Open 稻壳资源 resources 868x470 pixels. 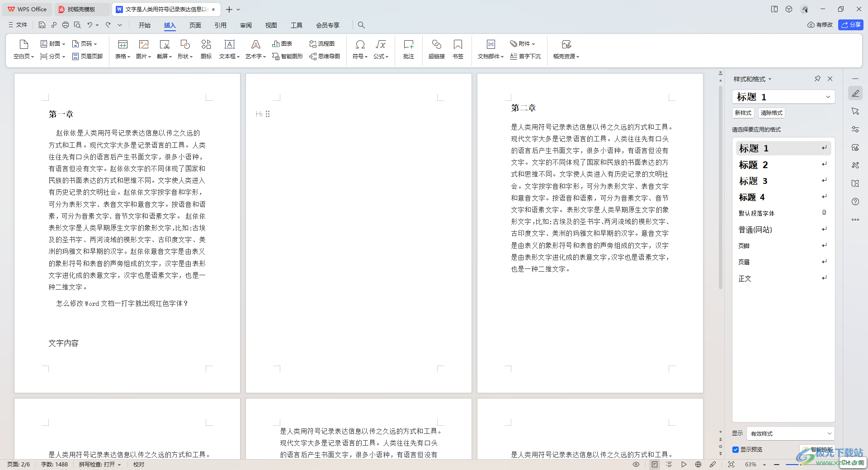click(566, 49)
